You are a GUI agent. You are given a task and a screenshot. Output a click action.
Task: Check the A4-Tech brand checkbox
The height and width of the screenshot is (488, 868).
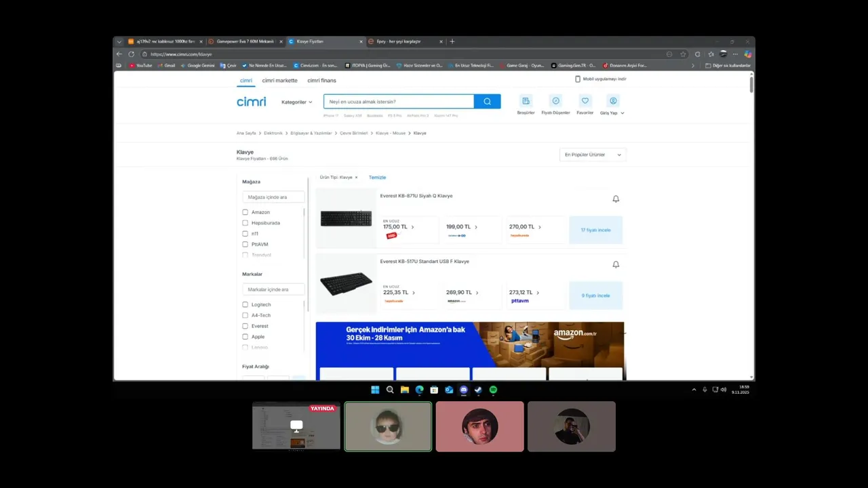tap(245, 315)
